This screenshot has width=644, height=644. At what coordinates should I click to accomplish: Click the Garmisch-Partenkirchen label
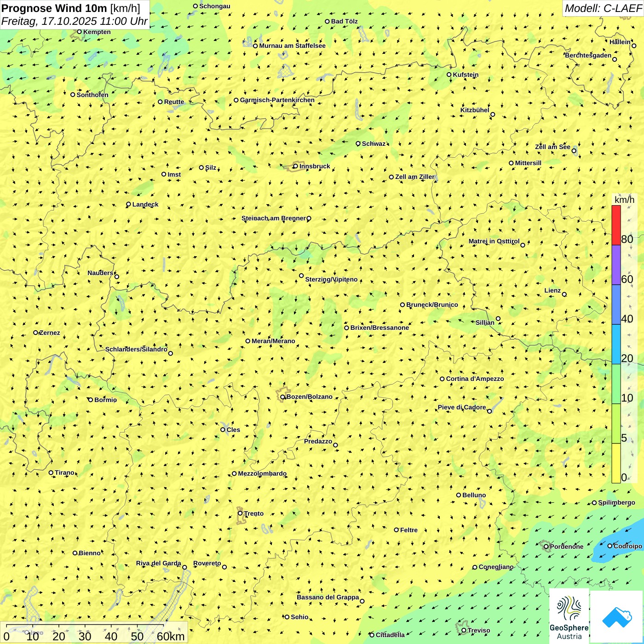277,100
